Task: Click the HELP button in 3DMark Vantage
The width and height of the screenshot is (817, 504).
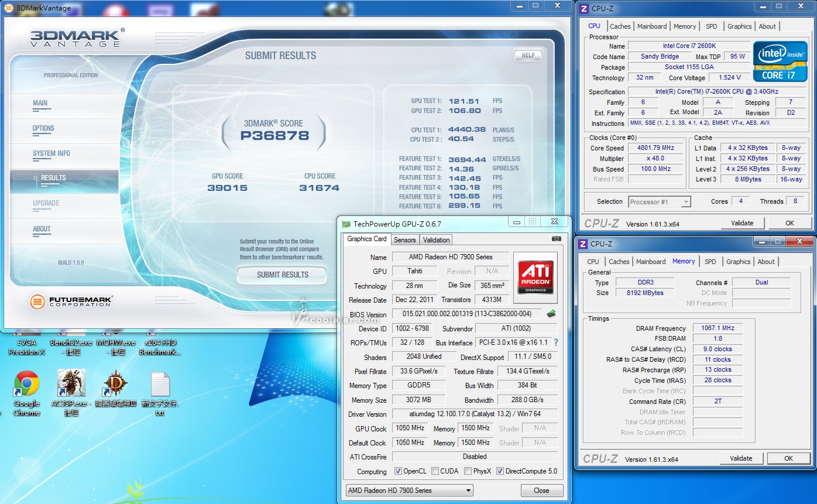Action: pos(528,55)
